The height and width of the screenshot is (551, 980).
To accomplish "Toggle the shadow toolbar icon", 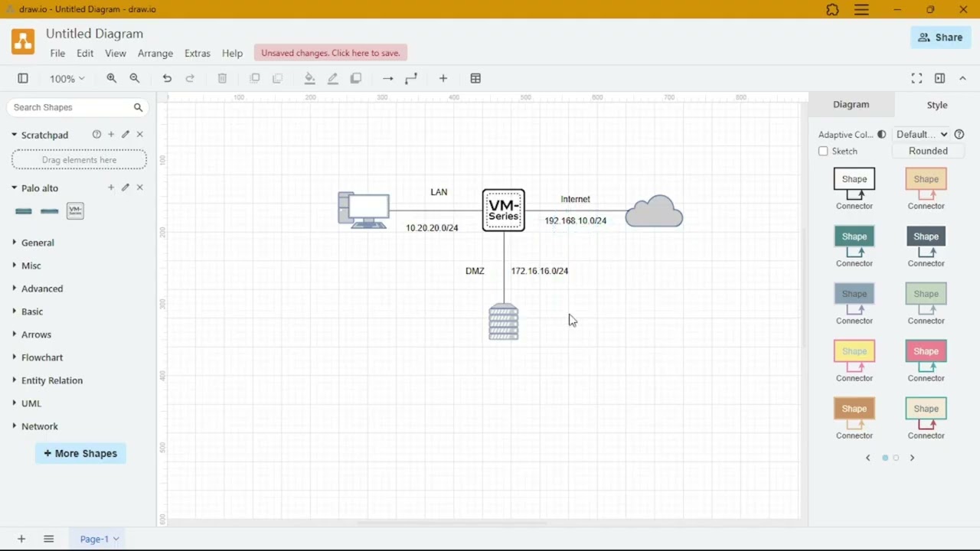I will [355, 78].
